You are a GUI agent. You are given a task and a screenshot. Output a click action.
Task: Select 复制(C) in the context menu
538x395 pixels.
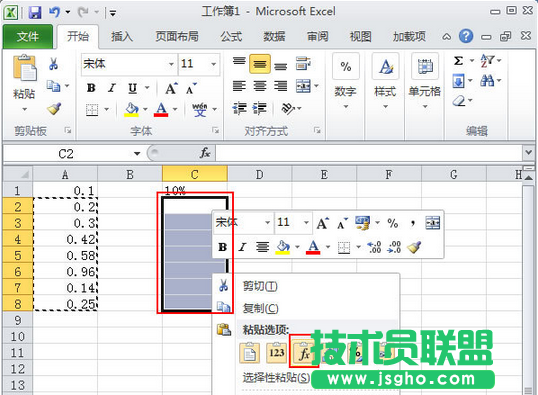tap(260, 308)
